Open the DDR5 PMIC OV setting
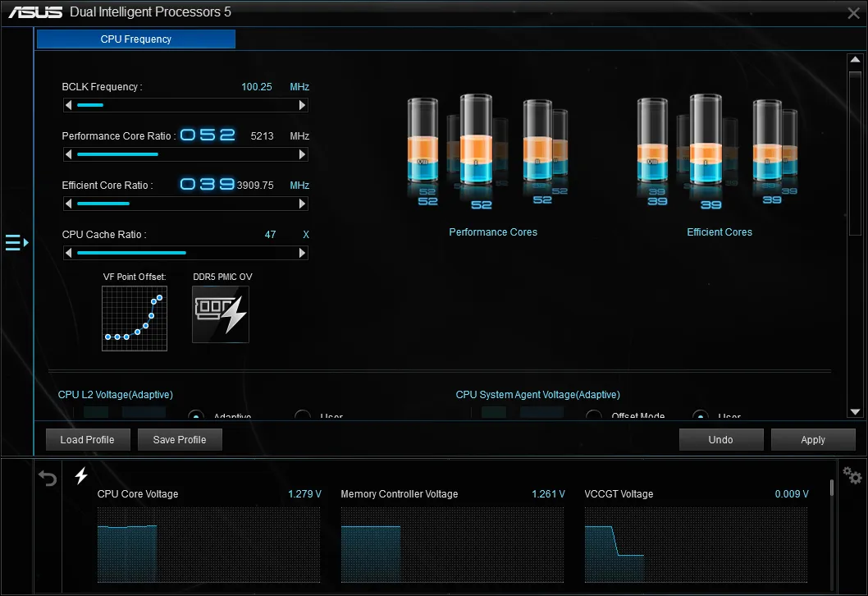 [221, 314]
